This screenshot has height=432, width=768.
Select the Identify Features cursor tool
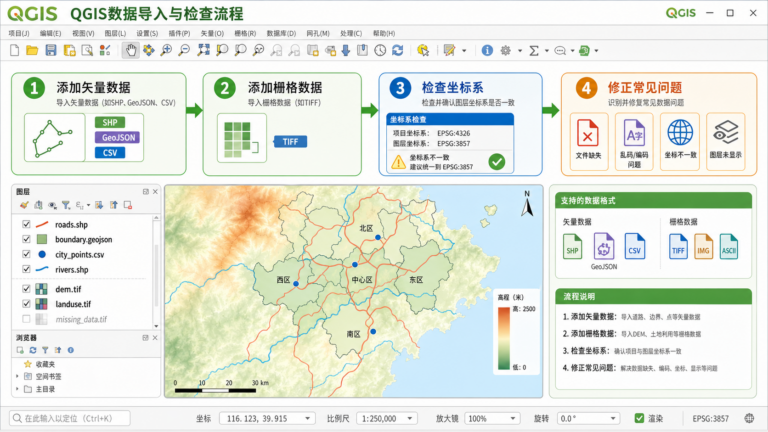(423, 50)
